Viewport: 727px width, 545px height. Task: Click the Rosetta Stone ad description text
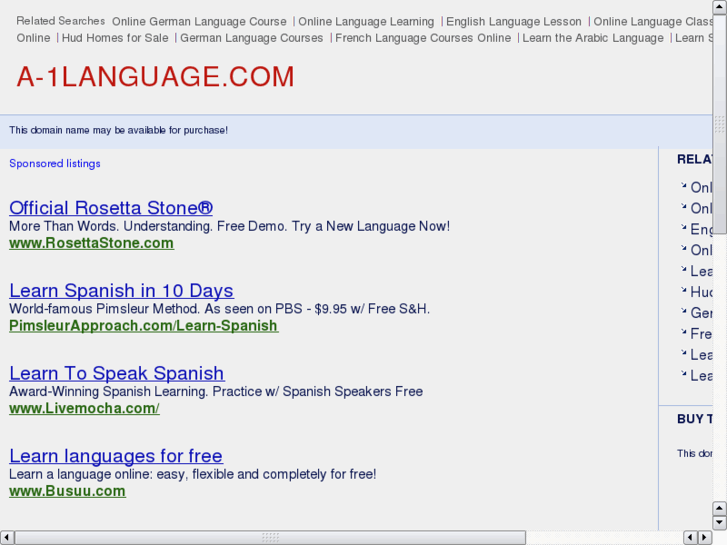(x=230, y=226)
